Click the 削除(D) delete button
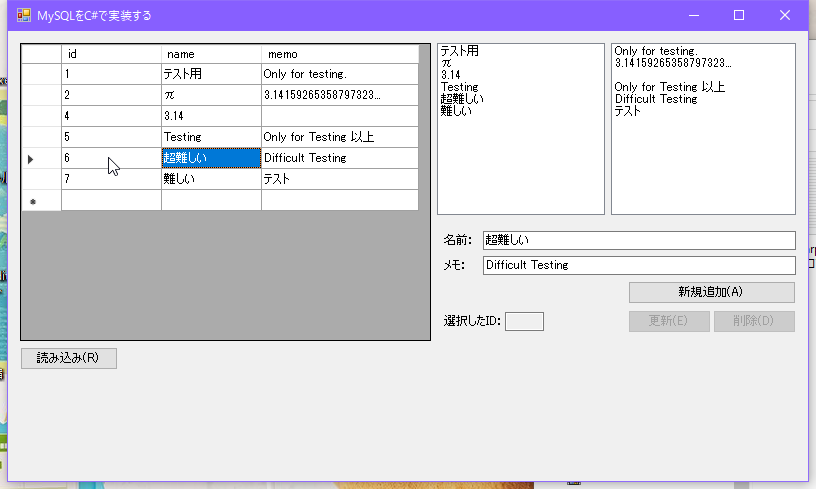816x489 pixels. [x=754, y=321]
